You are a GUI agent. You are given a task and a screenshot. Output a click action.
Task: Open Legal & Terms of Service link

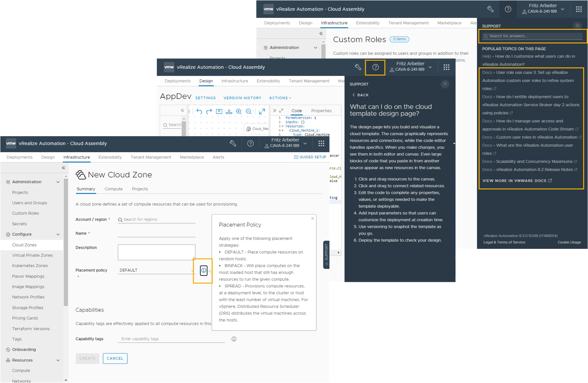click(504, 242)
